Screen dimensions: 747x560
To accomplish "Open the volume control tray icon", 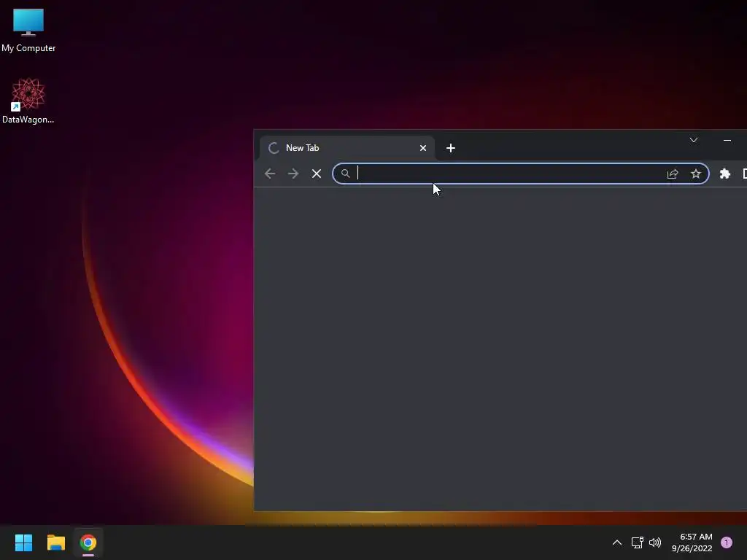I will click(655, 542).
